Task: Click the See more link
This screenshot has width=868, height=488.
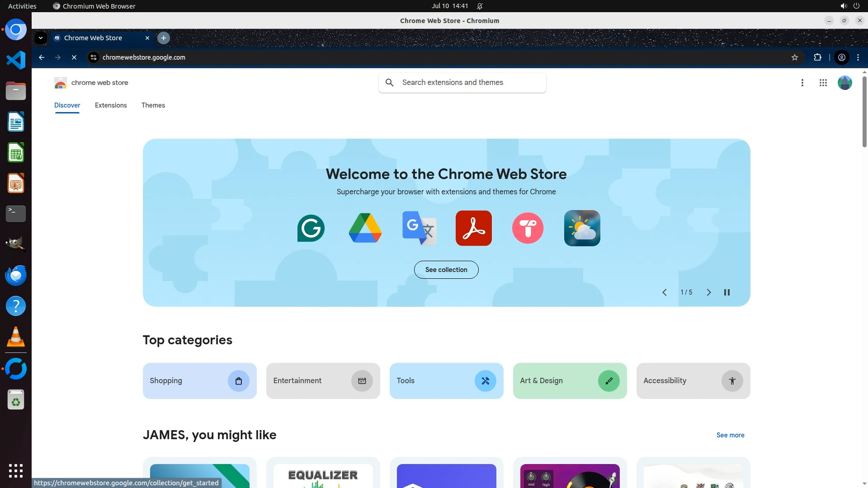Action: pyautogui.click(x=730, y=435)
